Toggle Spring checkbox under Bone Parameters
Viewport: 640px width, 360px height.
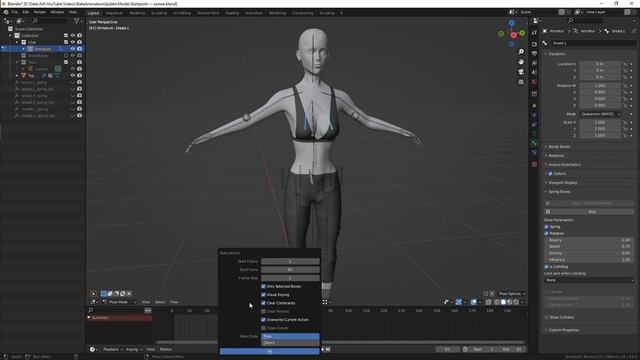click(547, 227)
